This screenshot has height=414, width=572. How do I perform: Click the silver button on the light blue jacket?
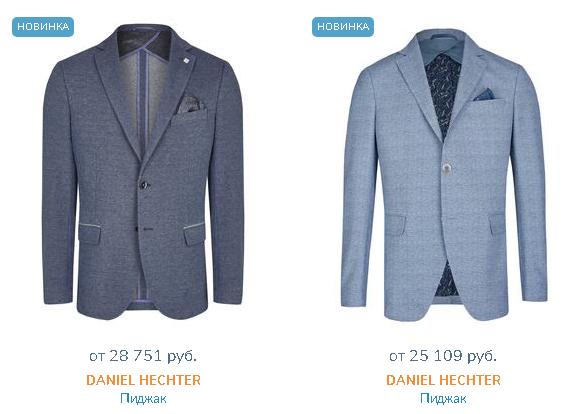(447, 168)
